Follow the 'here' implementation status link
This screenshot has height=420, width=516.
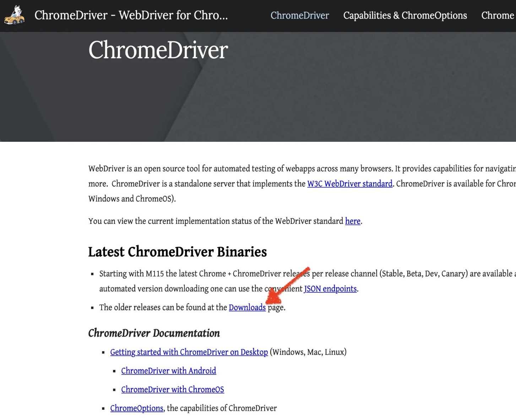[353, 221]
